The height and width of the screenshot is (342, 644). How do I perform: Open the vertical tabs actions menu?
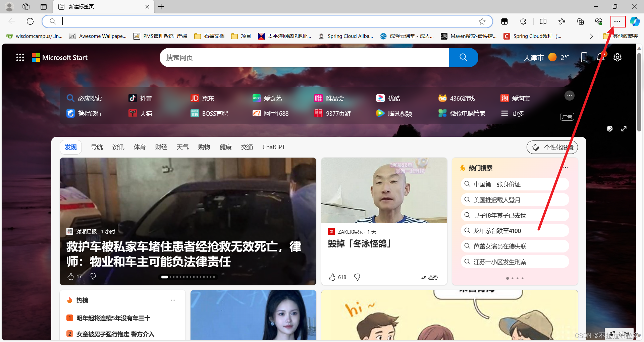[44, 7]
